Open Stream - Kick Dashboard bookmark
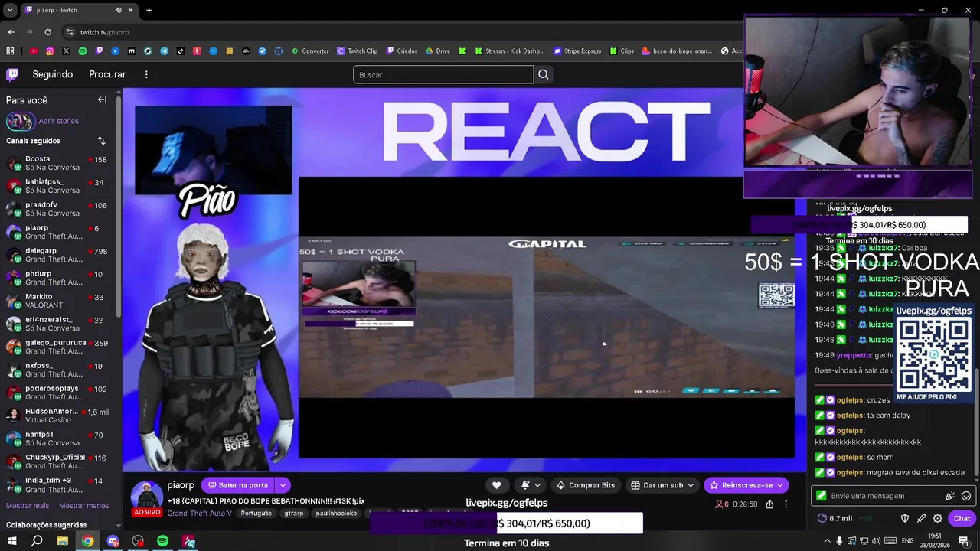The width and height of the screenshot is (980, 551). pos(510,51)
